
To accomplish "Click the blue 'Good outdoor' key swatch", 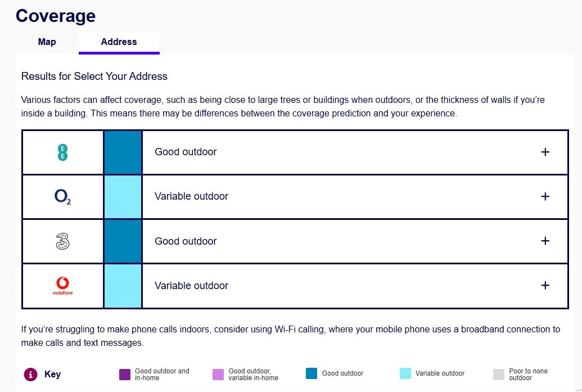I will [312, 373].
